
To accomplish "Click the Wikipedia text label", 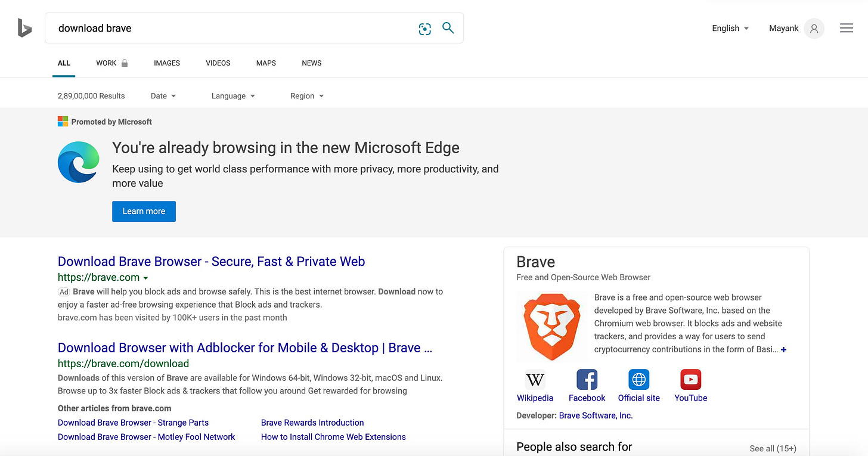I will point(535,398).
